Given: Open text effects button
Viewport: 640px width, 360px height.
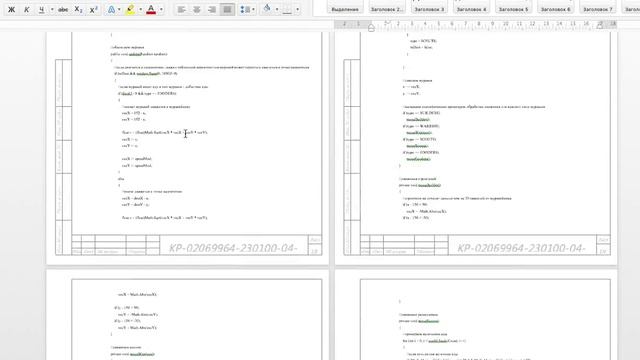Looking at the screenshot, I should coord(111,9).
